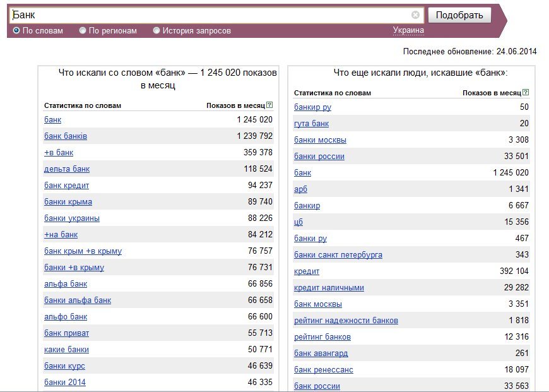Open the 'банки +в крыму' link
The width and height of the screenshot is (549, 392).
pyautogui.click(x=74, y=268)
